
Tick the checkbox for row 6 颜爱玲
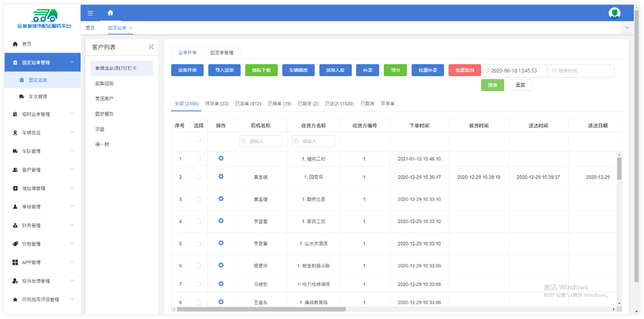pyautogui.click(x=199, y=266)
